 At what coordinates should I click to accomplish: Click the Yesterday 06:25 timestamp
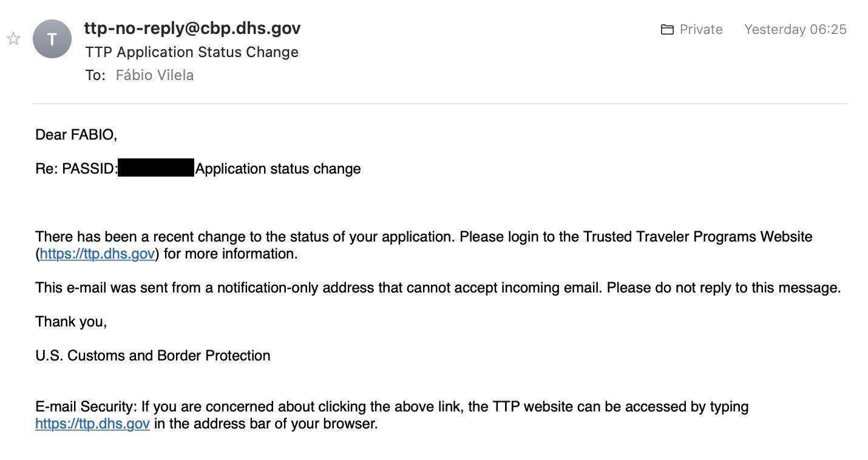click(795, 30)
